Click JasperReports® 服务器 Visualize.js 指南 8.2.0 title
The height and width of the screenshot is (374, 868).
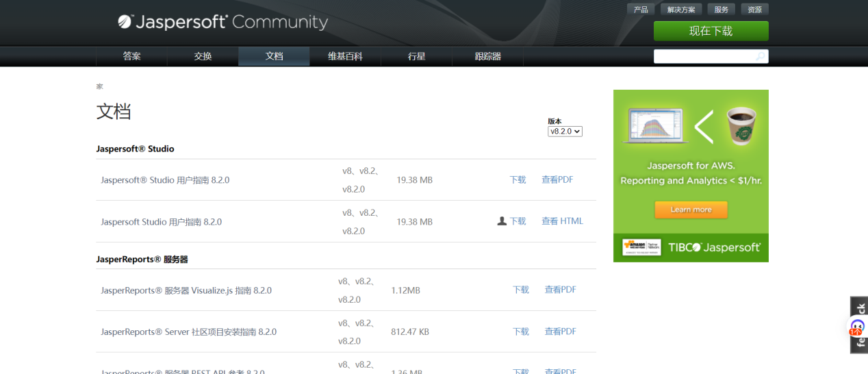186,290
